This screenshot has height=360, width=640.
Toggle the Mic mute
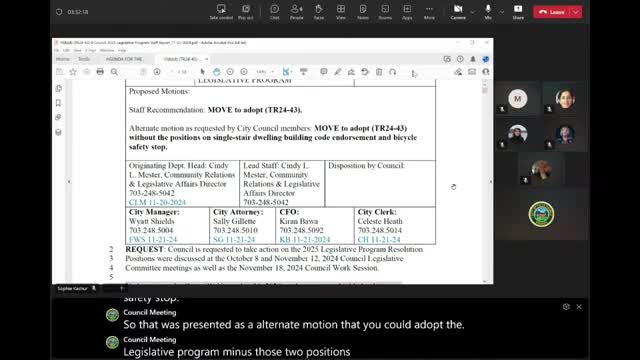(488, 12)
